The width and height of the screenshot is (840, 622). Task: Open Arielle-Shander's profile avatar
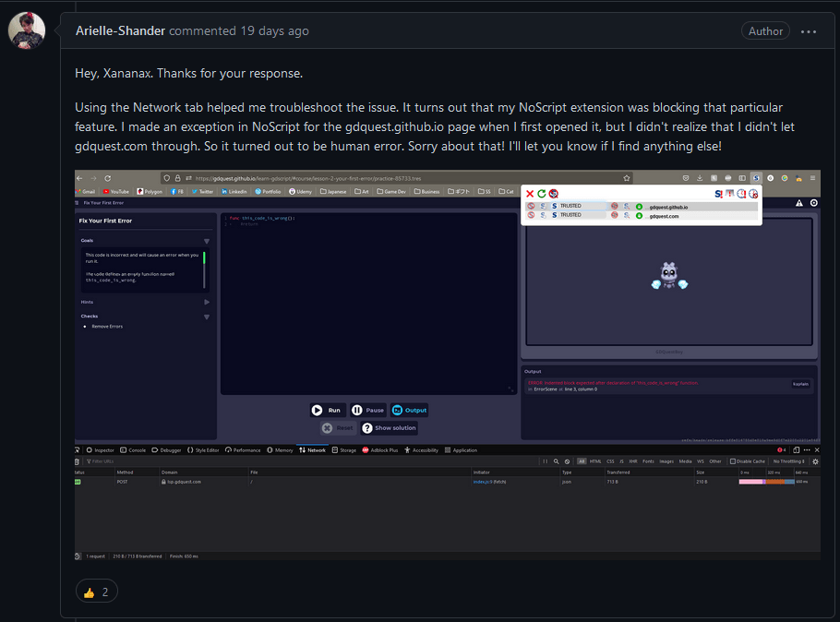pos(27,31)
